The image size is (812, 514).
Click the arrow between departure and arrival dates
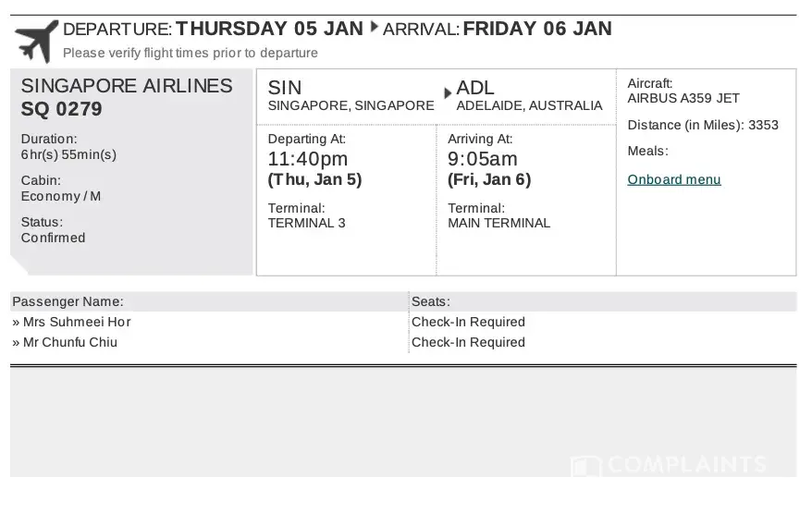[375, 27]
